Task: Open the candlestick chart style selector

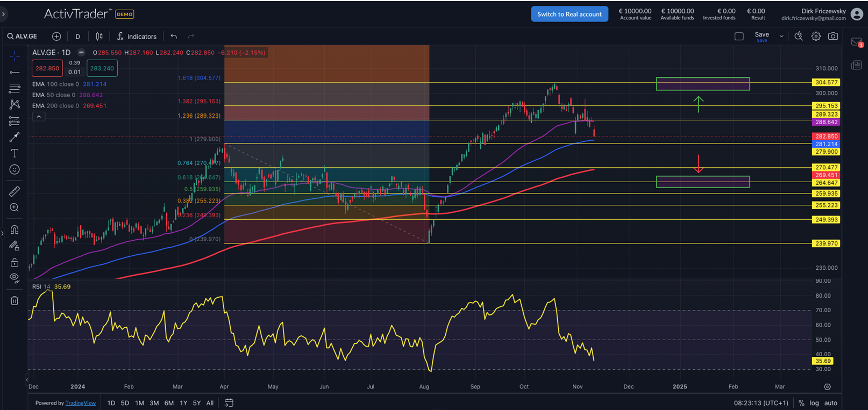Action: 99,36
